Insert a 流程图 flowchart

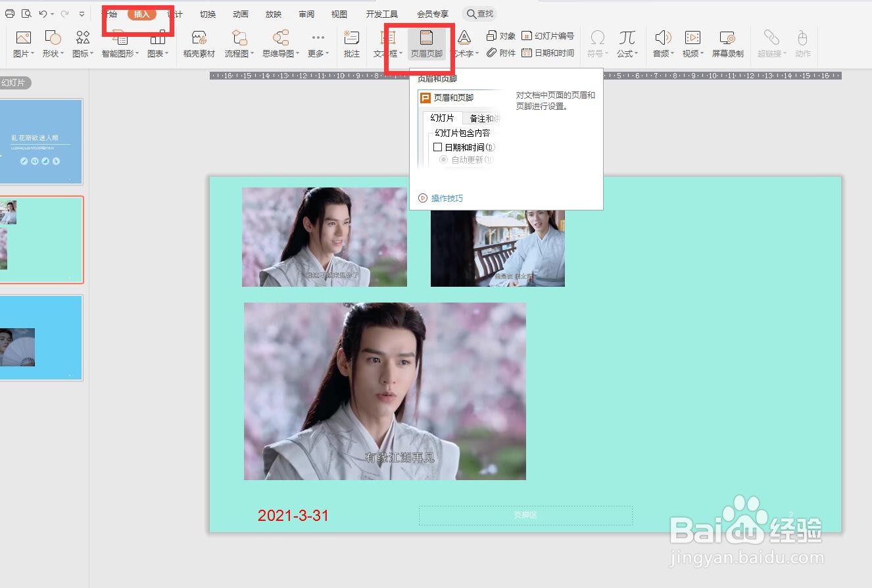coord(240,37)
